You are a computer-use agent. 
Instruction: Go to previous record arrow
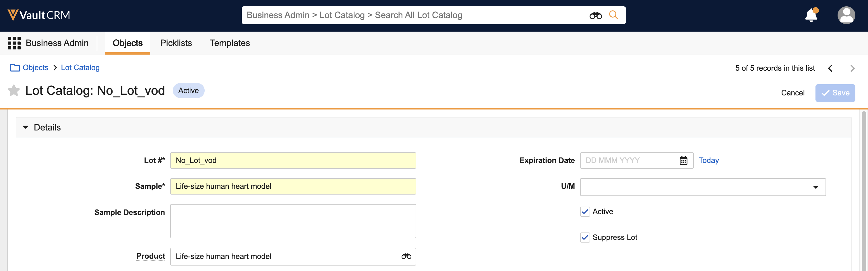[x=830, y=68]
